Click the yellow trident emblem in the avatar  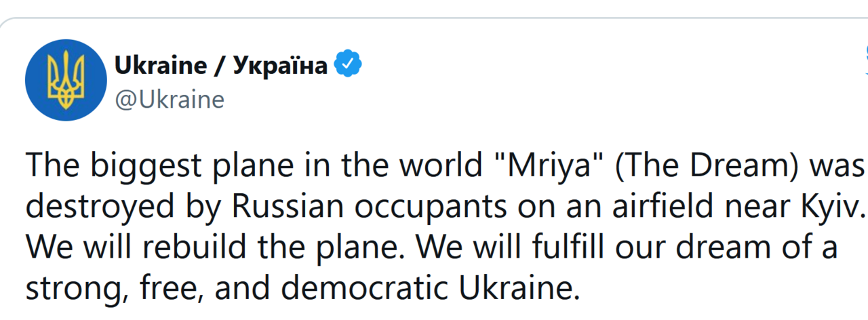coord(66,81)
